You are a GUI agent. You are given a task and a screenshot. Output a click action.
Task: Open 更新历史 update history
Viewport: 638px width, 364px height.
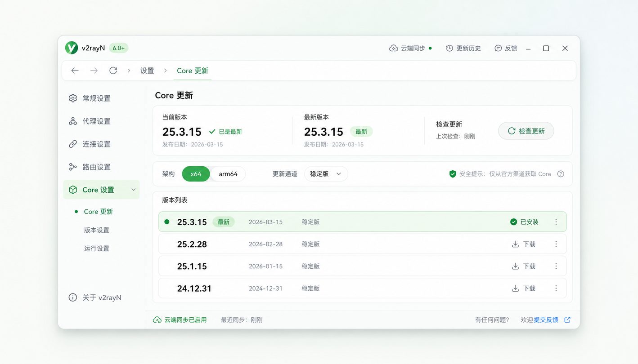pos(463,48)
